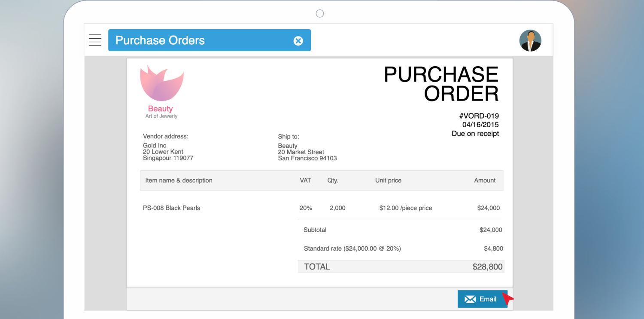Select the TOTAL $28,800 row
The height and width of the screenshot is (319, 644).
[401, 267]
